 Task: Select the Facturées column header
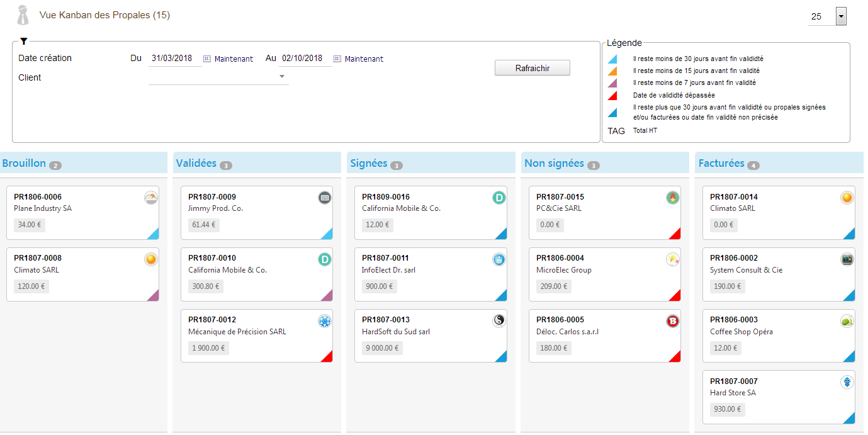[x=721, y=164]
